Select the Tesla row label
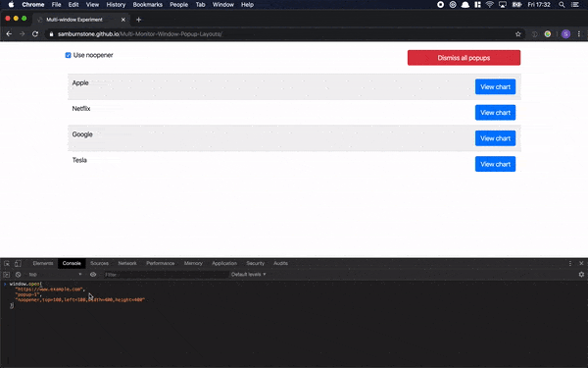 79,160
